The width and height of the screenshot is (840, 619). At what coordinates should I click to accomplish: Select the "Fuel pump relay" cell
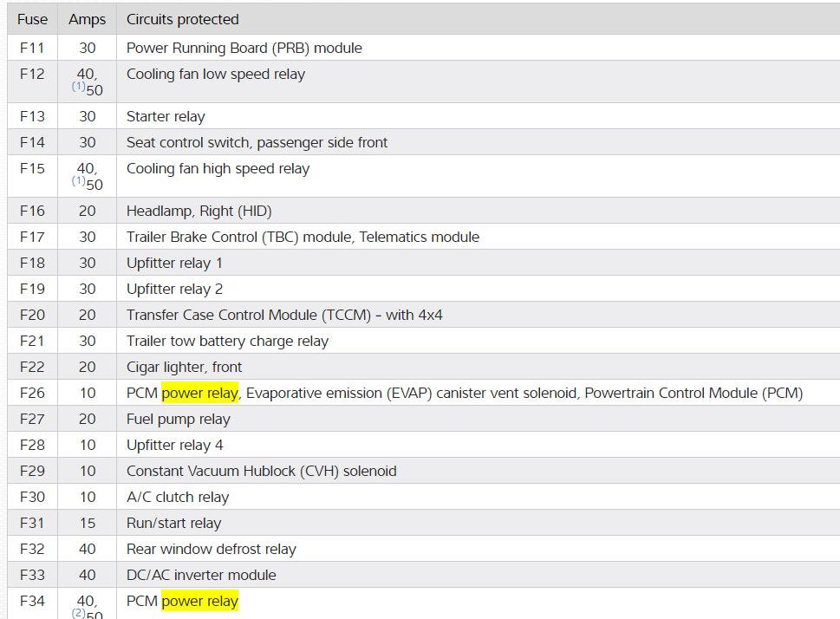179,419
